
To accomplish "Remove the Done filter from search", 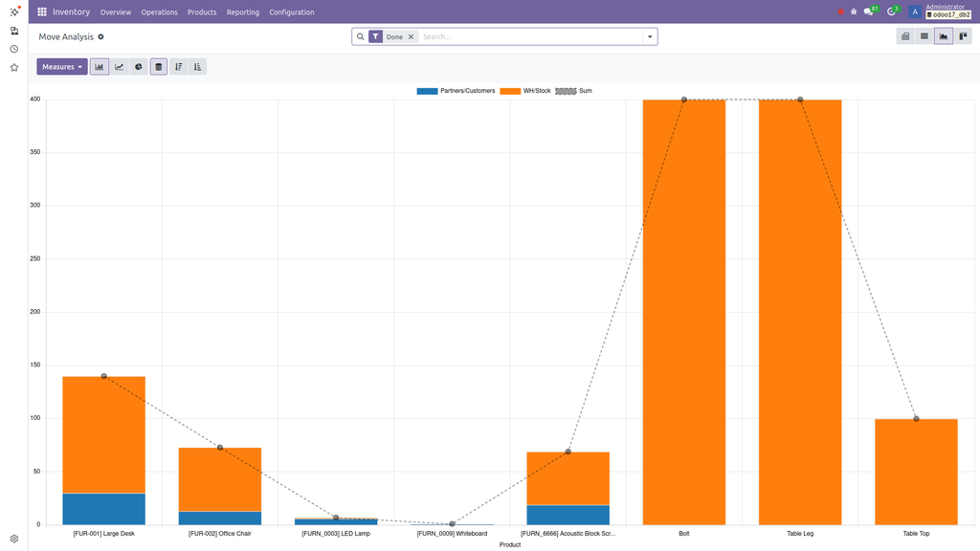I will click(412, 36).
